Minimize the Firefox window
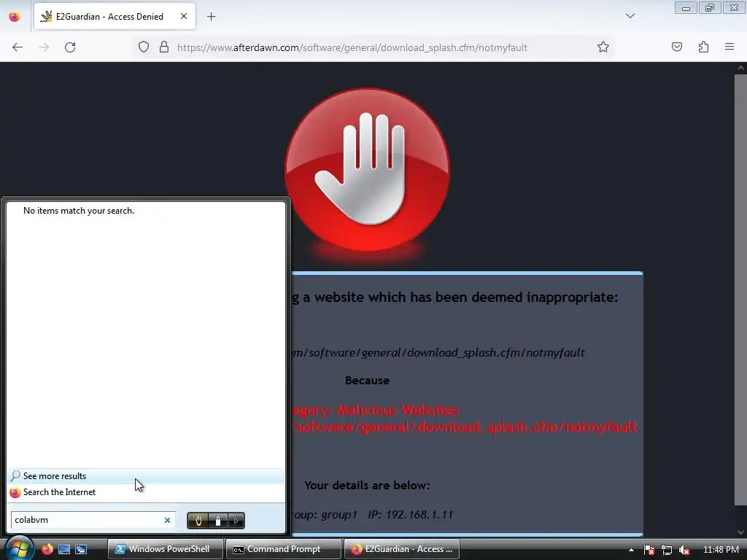The height and width of the screenshot is (560, 747). 686,8
